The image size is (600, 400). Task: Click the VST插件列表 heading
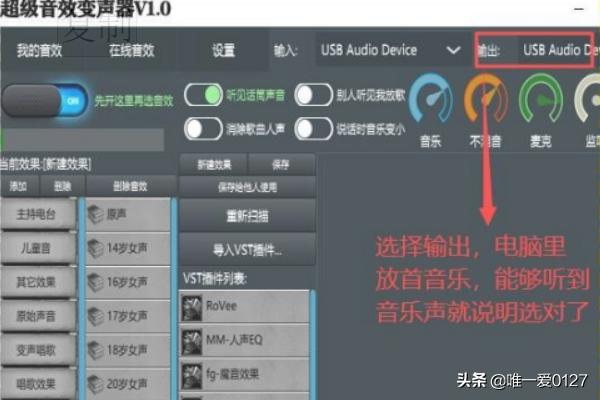click(x=214, y=279)
